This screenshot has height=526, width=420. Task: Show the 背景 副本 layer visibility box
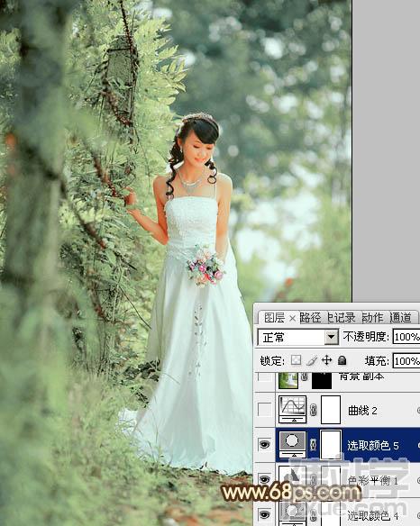coord(265,377)
